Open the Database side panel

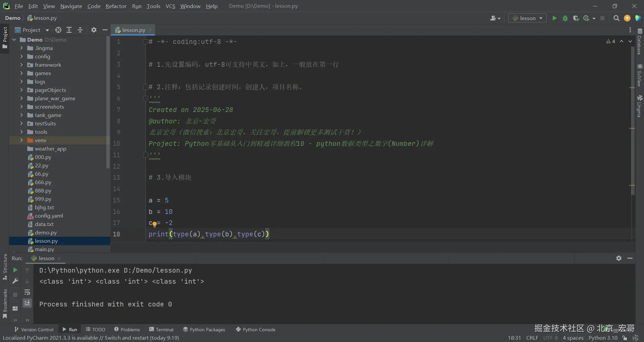(x=640, y=41)
